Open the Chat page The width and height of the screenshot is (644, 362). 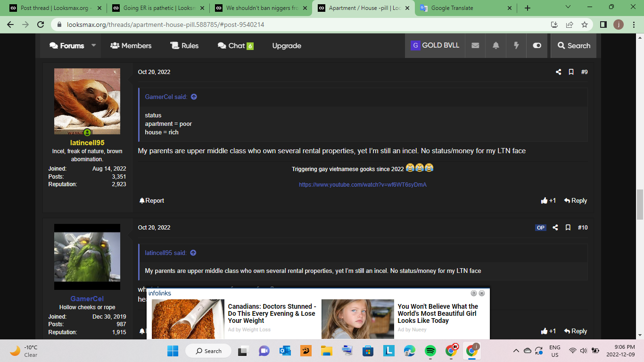tap(235, 46)
